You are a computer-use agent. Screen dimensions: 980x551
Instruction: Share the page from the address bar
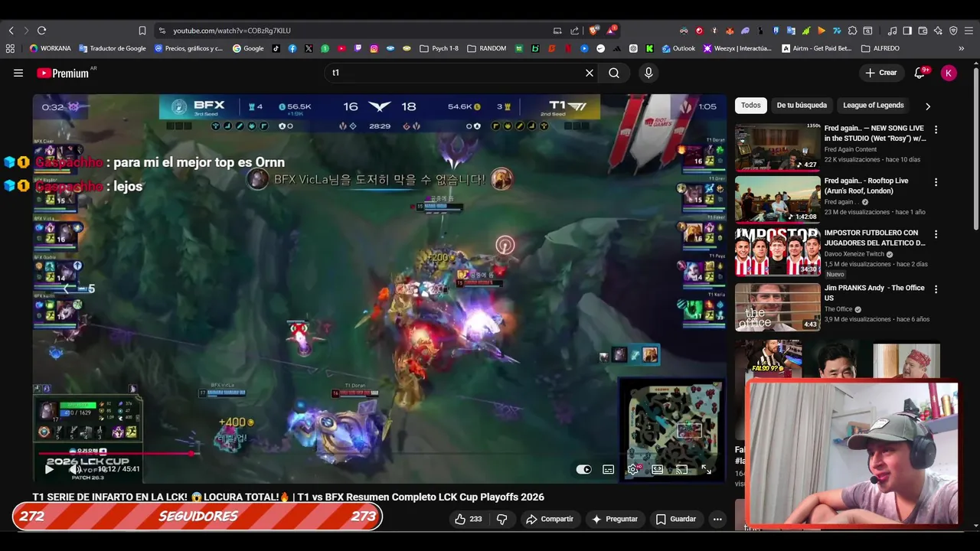575,31
